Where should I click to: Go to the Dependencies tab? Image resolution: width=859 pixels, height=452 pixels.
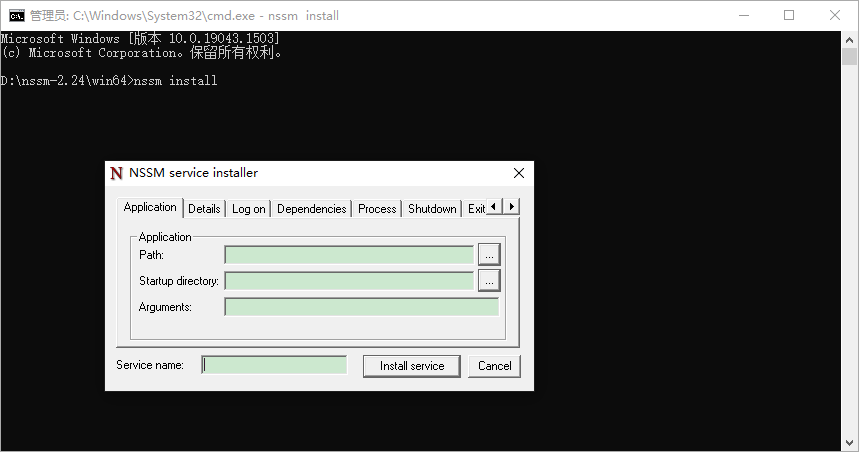312,209
